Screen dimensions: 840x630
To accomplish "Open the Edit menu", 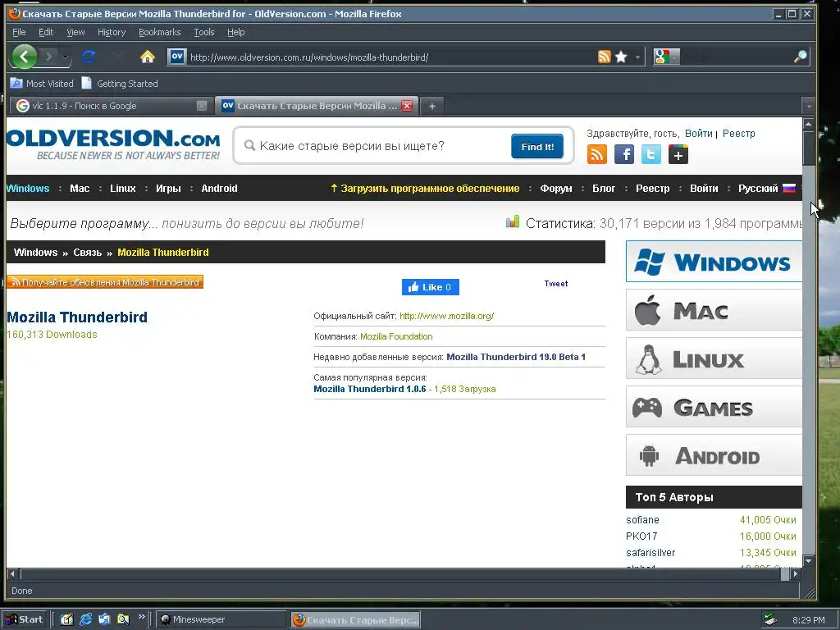I will [x=46, y=32].
